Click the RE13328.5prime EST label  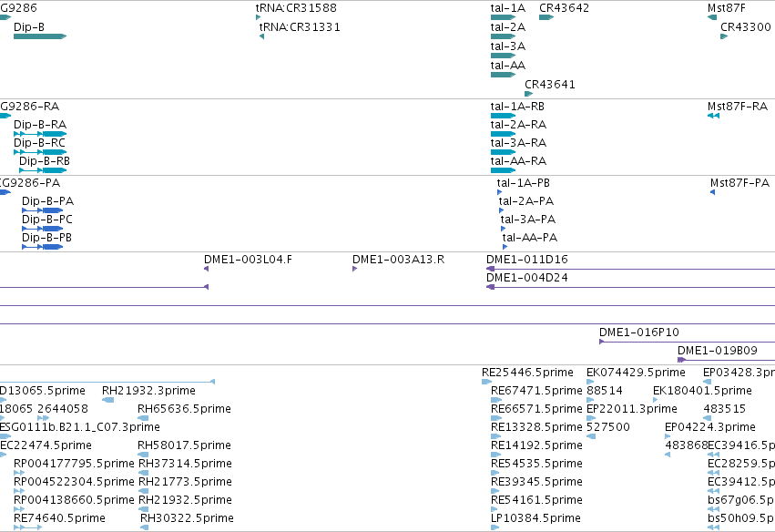click(536, 427)
